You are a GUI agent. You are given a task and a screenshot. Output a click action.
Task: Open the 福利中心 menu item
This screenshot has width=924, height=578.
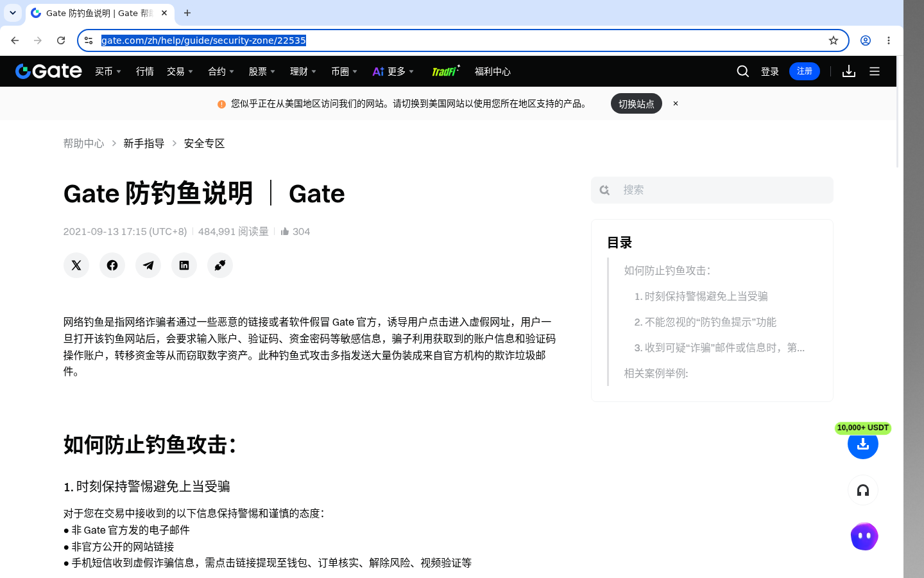(x=493, y=71)
